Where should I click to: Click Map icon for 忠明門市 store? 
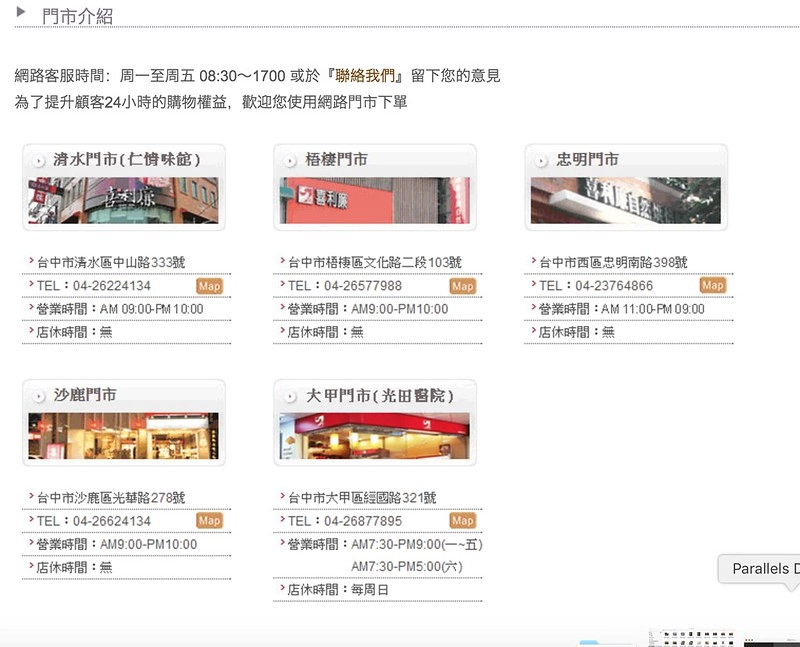click(712, 285)
